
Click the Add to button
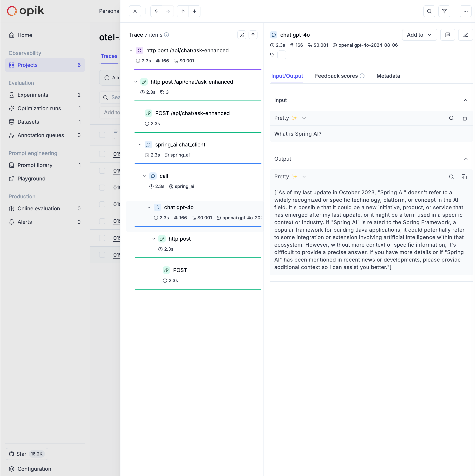(419, 35)
